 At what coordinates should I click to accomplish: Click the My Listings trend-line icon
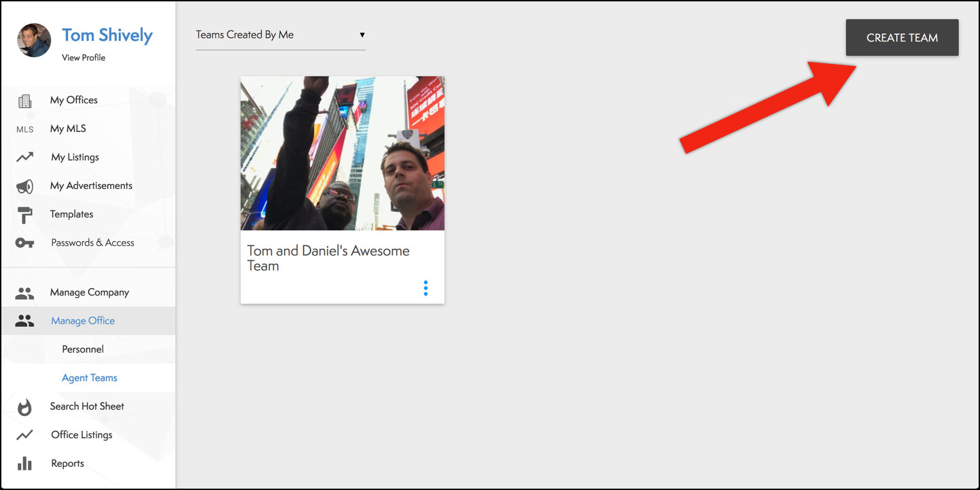[x=25, y=157]
